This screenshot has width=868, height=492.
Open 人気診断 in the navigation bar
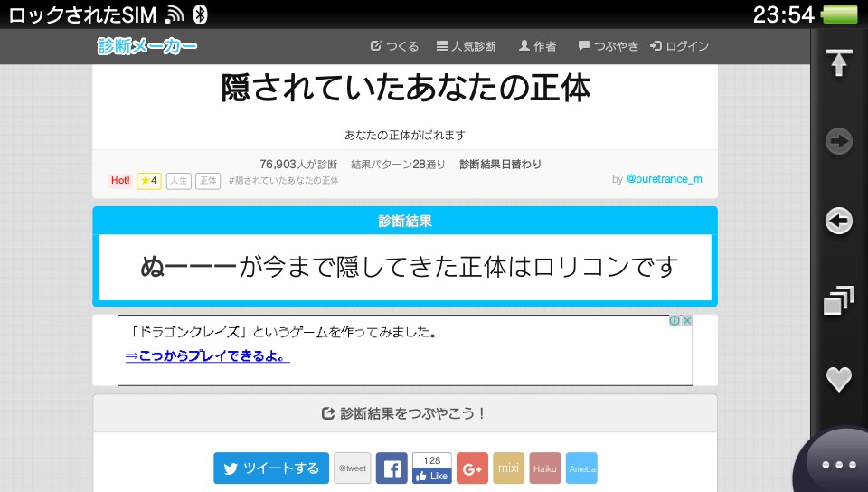pyautogui.click(x=466, y=46)
